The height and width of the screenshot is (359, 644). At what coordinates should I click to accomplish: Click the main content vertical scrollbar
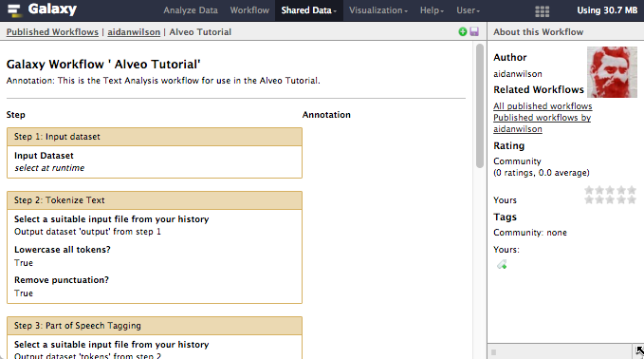pos(480,106)
